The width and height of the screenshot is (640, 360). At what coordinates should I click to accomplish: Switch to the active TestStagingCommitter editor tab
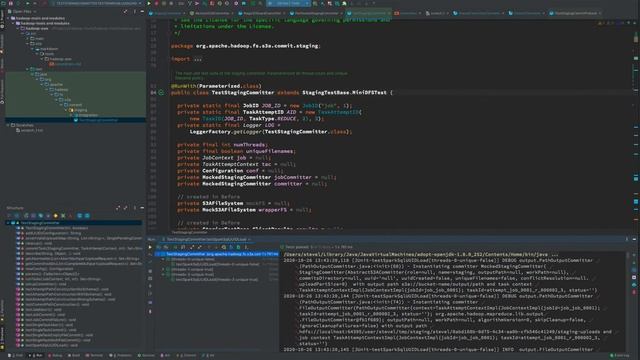click(x=368, y=13)
